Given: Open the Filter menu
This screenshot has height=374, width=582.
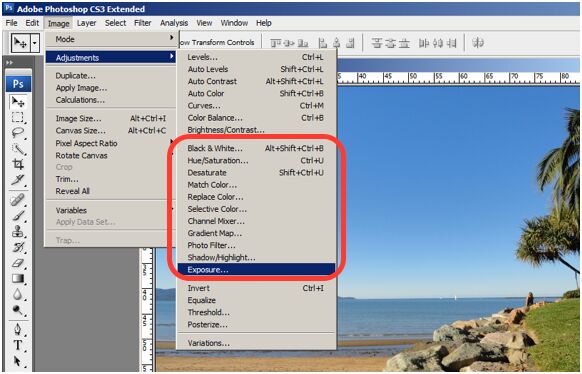Looking at the screenshot, I should click(143, 23).
